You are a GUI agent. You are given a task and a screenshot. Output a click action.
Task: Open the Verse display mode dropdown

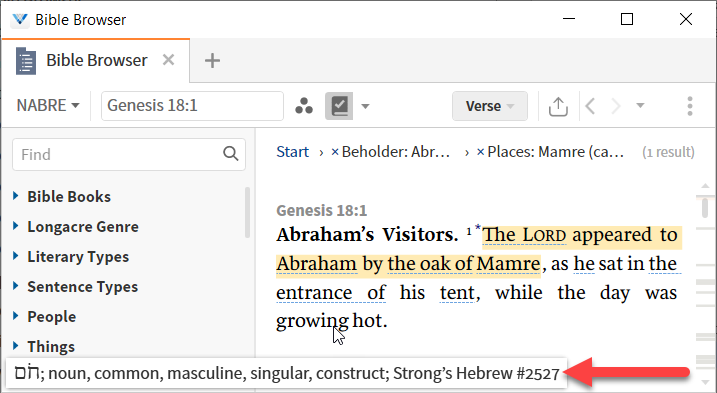point(490,106)
